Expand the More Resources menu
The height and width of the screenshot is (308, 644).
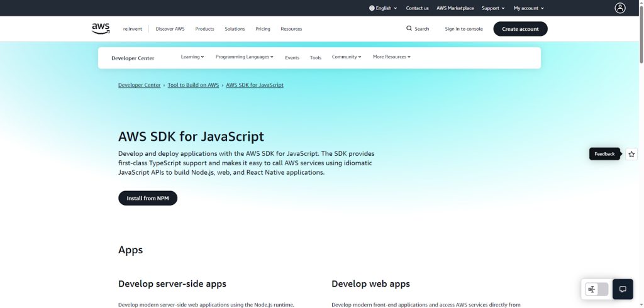click(x=391, y=57)
